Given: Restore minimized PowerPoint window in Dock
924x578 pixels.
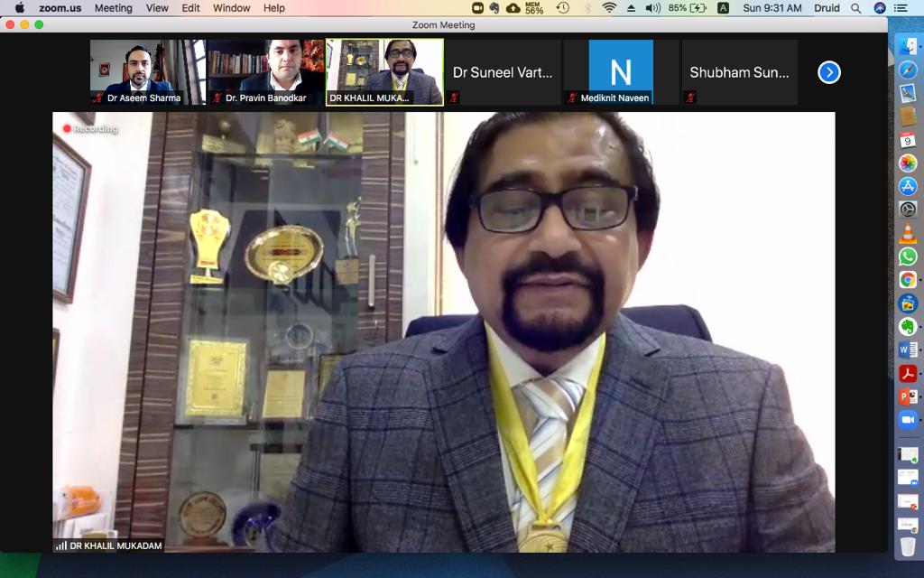Looking at the screenshot, I should pos(908,501).
